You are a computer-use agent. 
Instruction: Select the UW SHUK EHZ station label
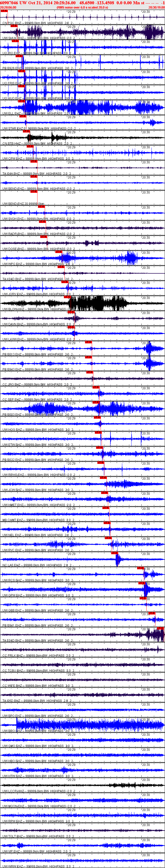tap(39, 38)
